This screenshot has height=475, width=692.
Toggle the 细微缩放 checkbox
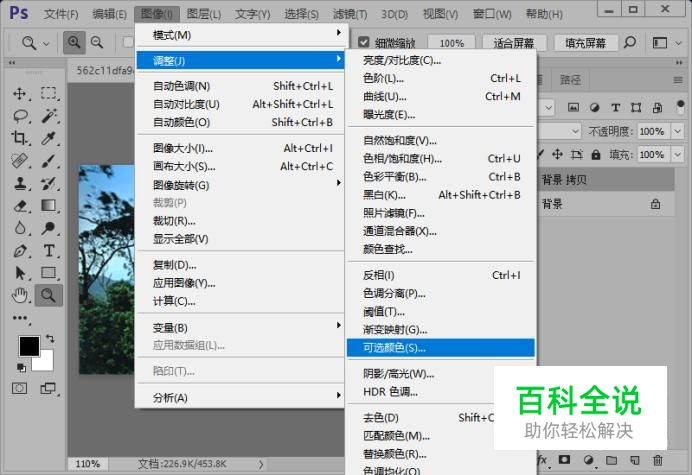pyautogui.click(x=364, y=42)
